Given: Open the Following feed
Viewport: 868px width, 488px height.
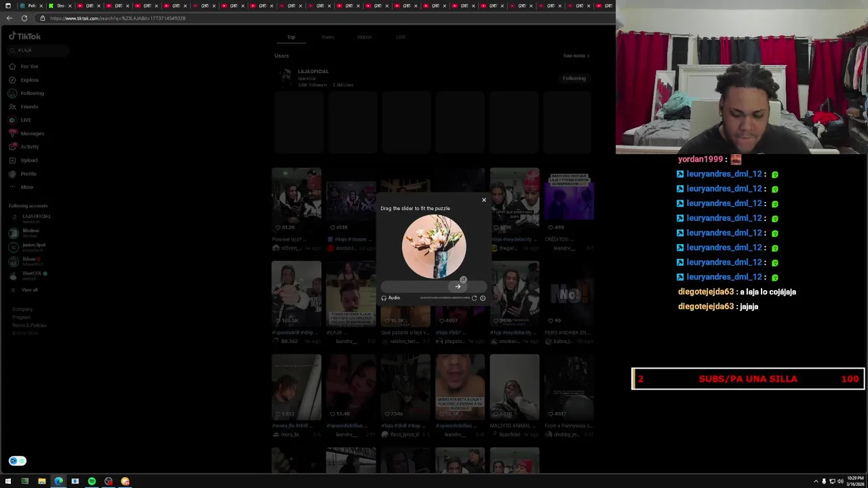Looking at the screenshot, I should [x=26, y=94].
